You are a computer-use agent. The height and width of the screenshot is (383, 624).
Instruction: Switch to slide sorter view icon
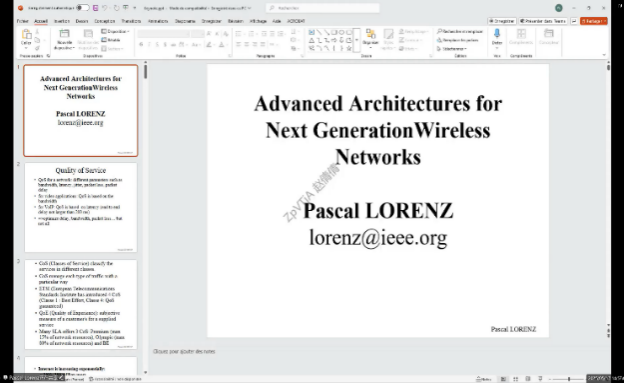(515, 379)
